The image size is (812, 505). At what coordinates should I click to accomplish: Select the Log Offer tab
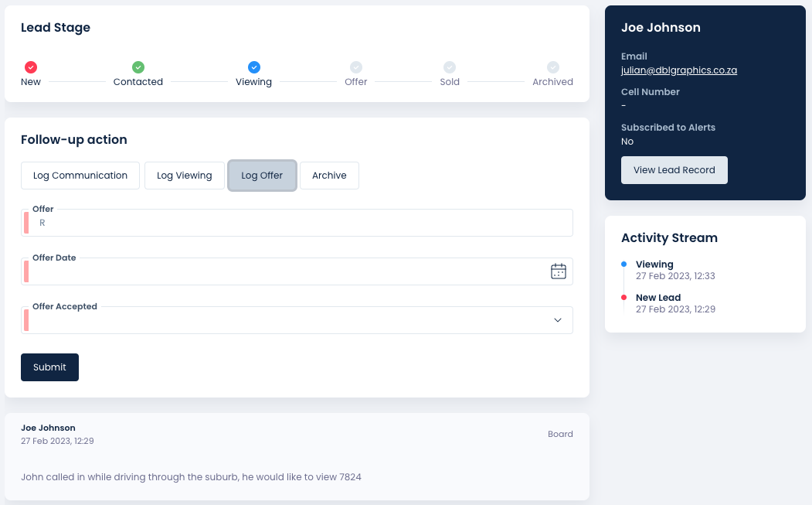(262, 176)
